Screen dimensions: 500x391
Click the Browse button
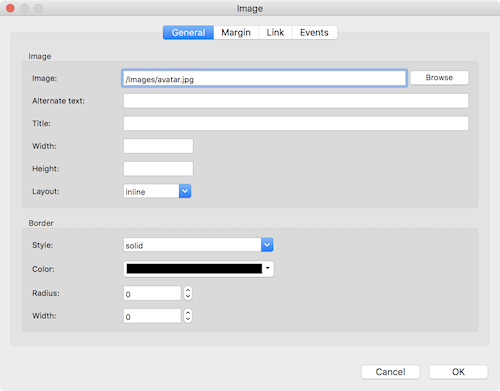pos(439,78)
